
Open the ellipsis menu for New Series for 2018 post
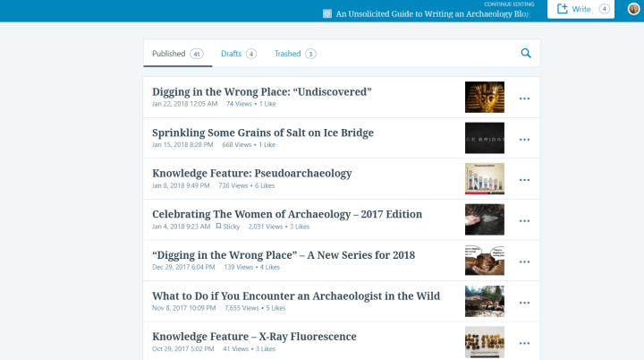click(524, 261)
